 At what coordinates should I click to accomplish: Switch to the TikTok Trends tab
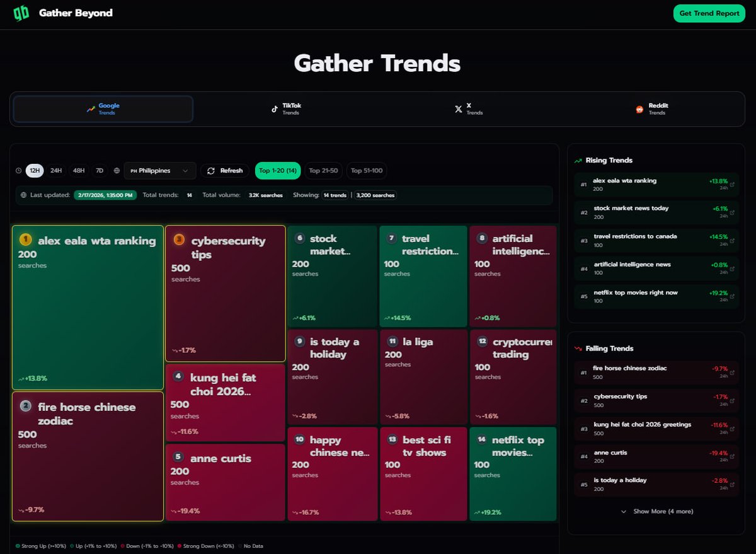(x=285, y=109)
